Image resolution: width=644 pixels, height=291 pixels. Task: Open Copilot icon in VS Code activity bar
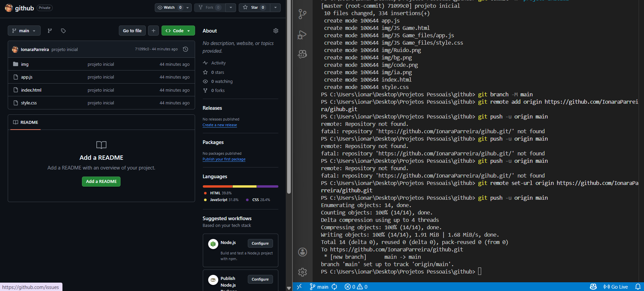click(302, 54)
